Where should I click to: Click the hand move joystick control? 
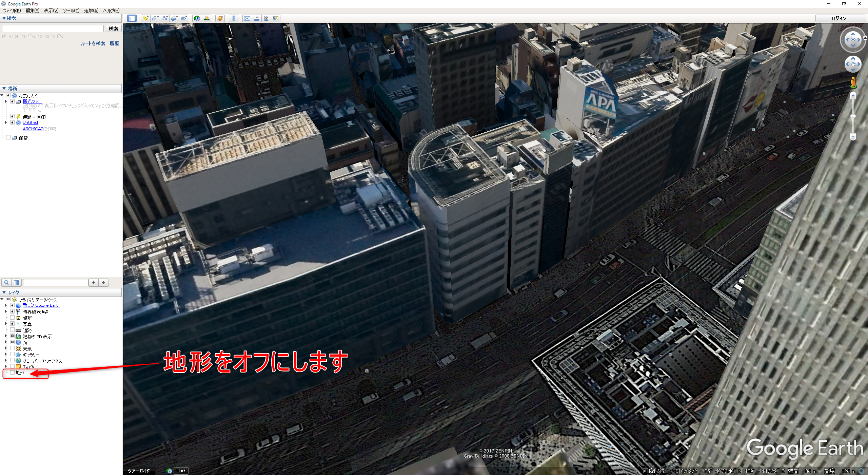coord(853,64)
